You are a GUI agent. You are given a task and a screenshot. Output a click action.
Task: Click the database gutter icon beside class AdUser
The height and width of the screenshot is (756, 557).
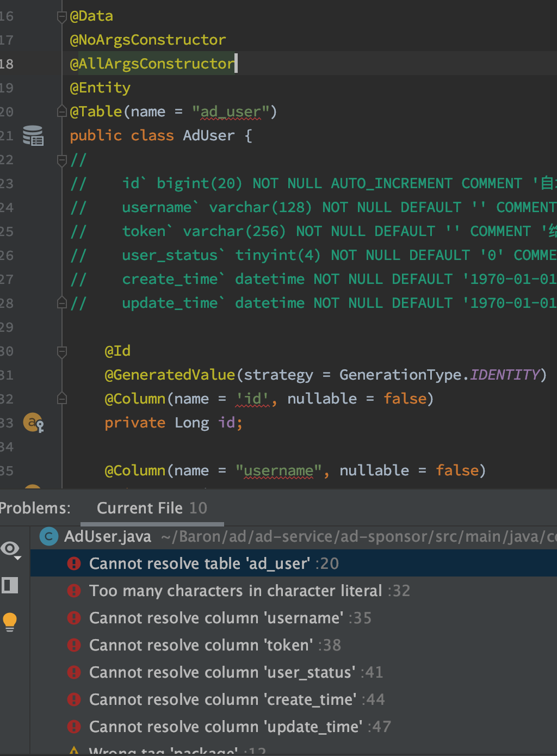point(33,135)
